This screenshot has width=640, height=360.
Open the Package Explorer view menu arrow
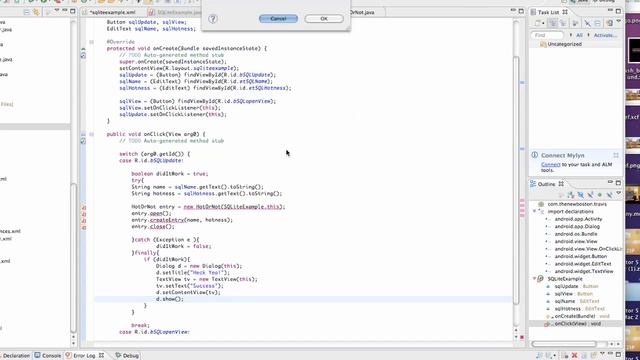[56, 11]
